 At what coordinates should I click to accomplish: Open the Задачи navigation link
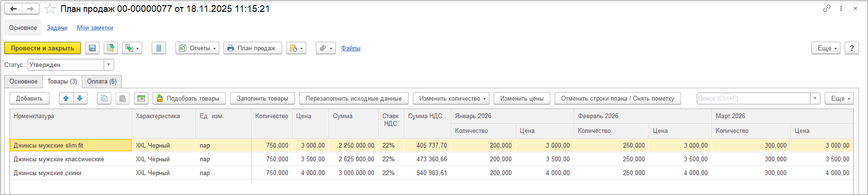[x=57, y=28]
